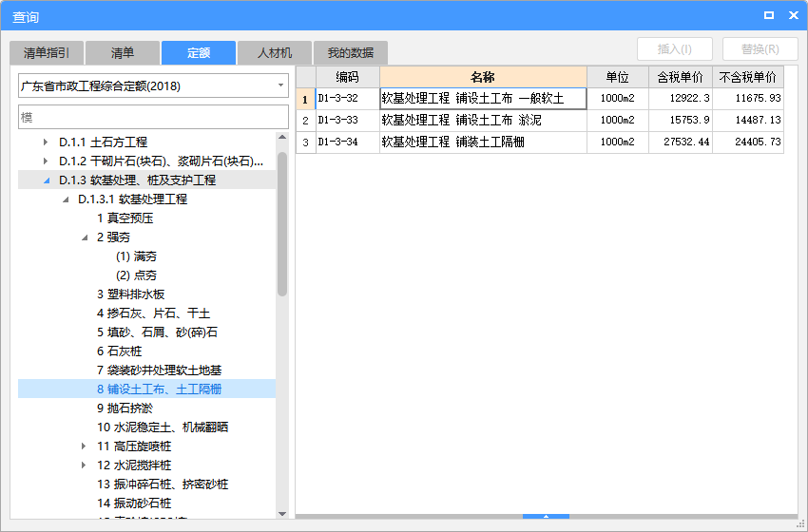Screen dimensions: 808x532
Task: Click the 替换(R) button
Action: [x=760, y=49]
